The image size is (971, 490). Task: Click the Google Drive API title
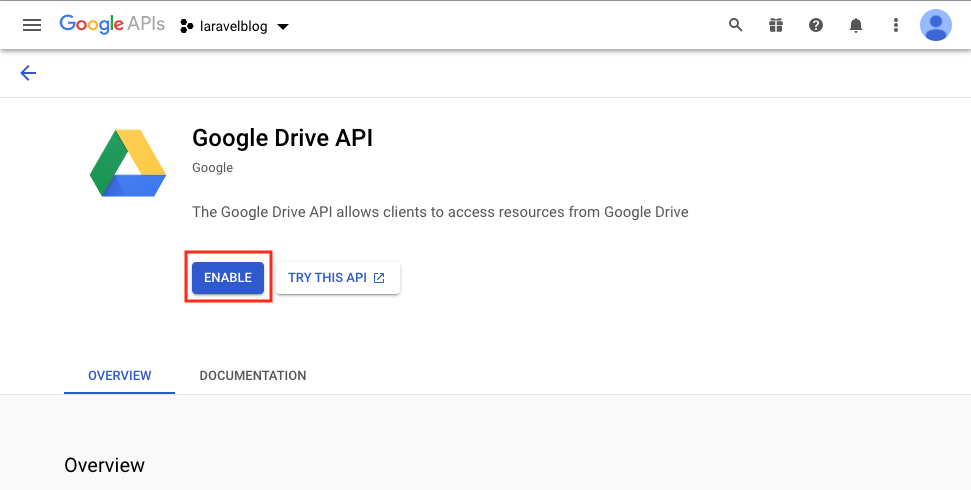[282, 138]
